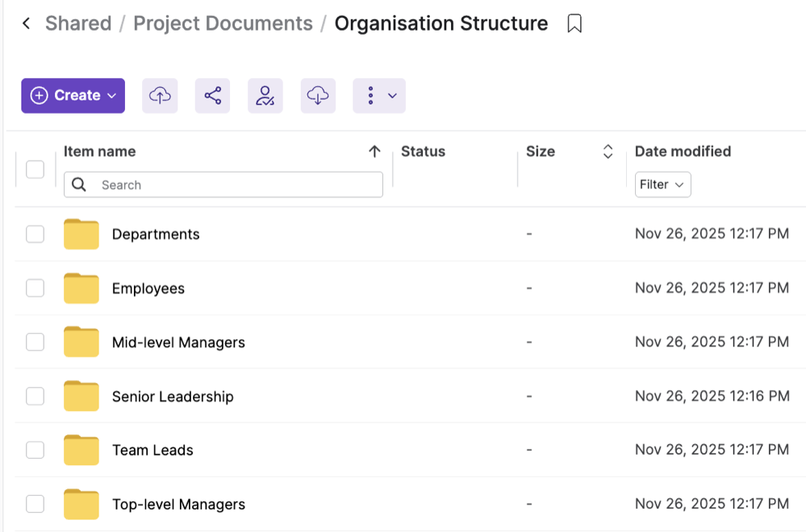Image resolution: width=806 pixels, height=532 pixels.
Task: Click the item name Search field
Action: pyautogui.click(x=234, y=185)
